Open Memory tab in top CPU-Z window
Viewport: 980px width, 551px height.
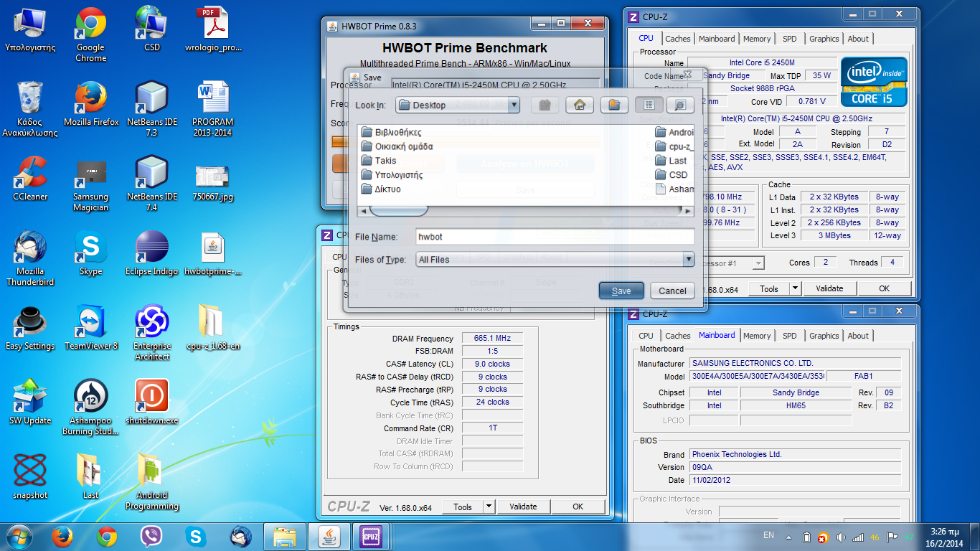coord(757,39)
